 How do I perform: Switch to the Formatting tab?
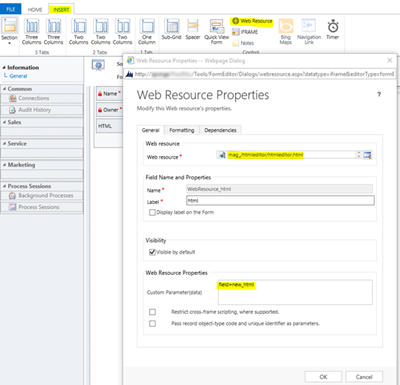point(181,130)
